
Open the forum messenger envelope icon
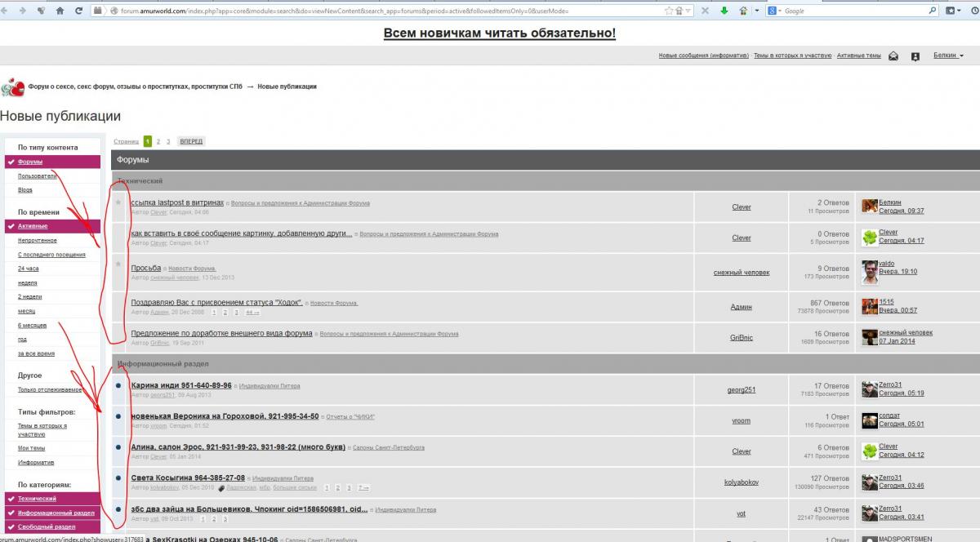(x=894, y=56)
